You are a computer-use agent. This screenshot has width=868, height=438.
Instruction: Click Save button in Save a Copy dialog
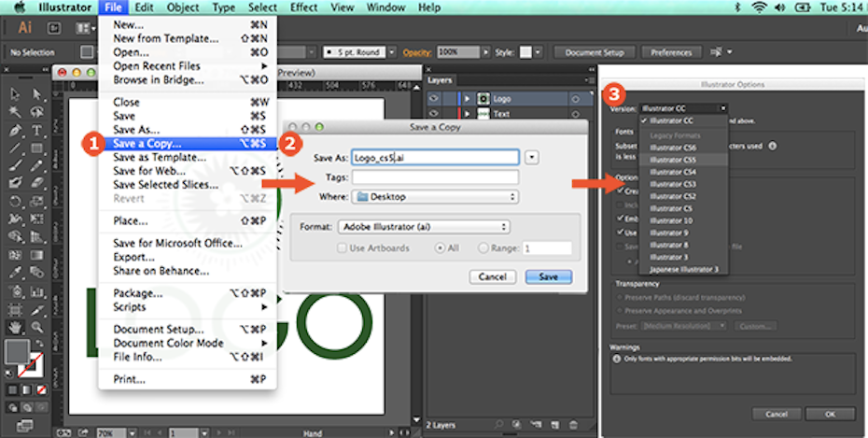pyautogui.click(x=548, y=277)
